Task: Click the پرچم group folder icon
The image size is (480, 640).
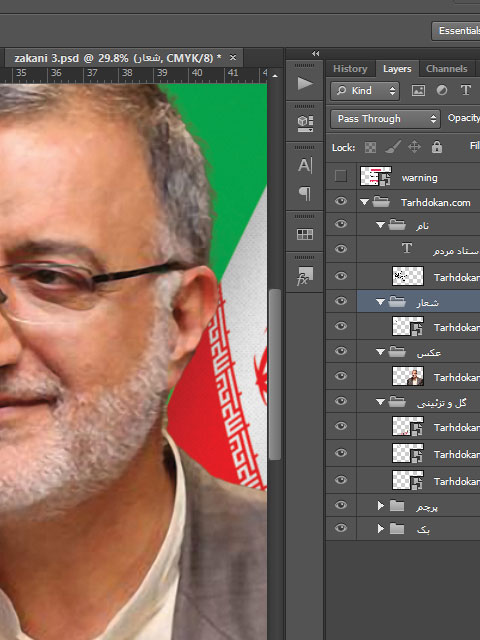Action: (x=397, y=506)
